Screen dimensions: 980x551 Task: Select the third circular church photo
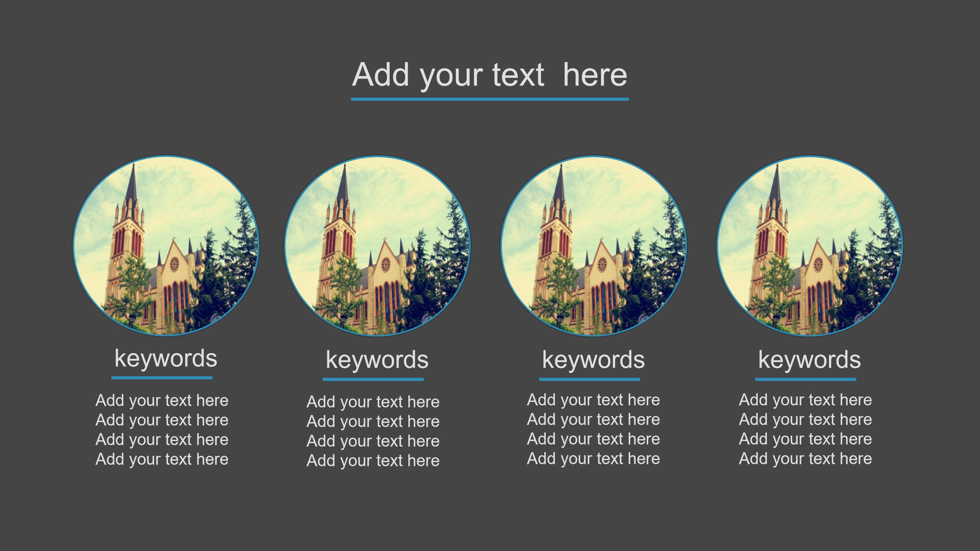593,246
